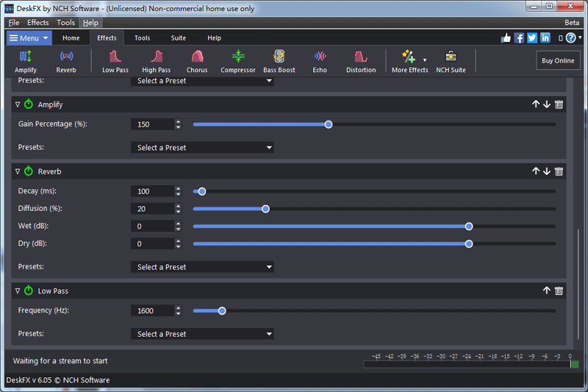Decrease Wet (dB) value with spinner down arrow
The height and width of the screenshot is (392, 588).
point(178,229)
